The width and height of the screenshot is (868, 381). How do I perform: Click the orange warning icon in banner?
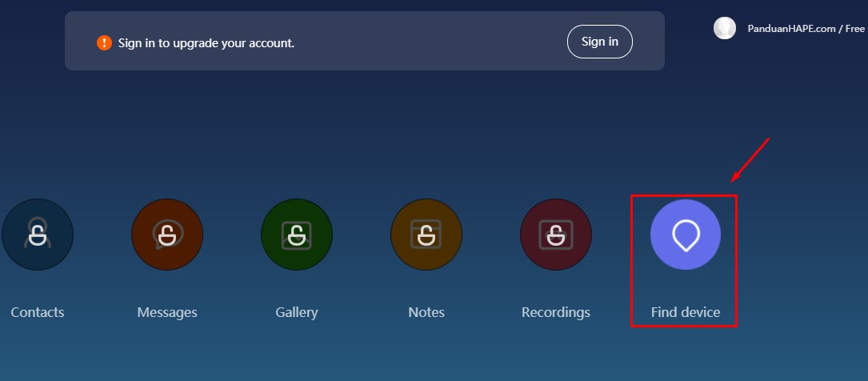[x=104, y=42]
